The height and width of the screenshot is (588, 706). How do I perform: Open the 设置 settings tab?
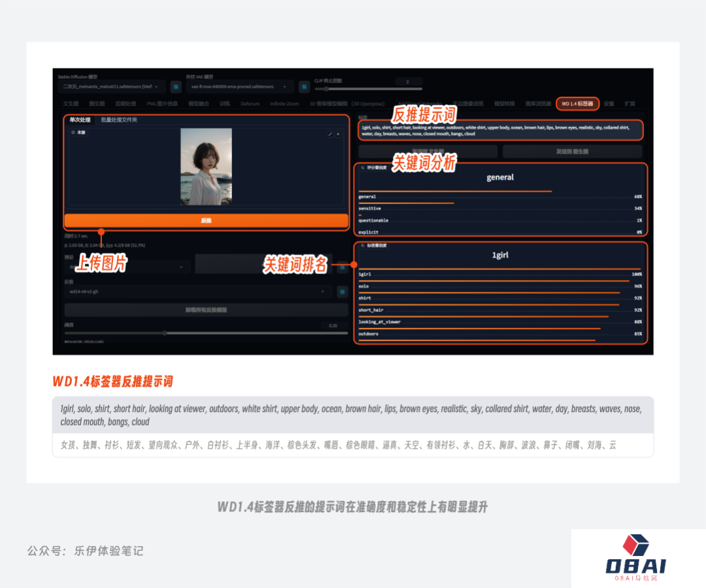tap(609, 103)
